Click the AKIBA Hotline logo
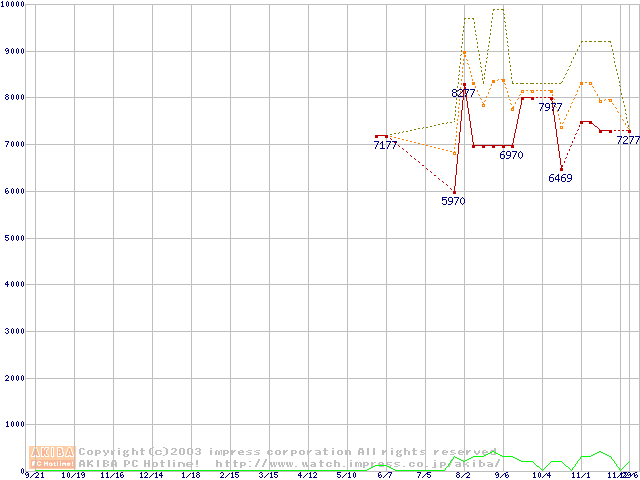This screenshot has width=640, height=480. pyautogui.click(x=51, y=457)
